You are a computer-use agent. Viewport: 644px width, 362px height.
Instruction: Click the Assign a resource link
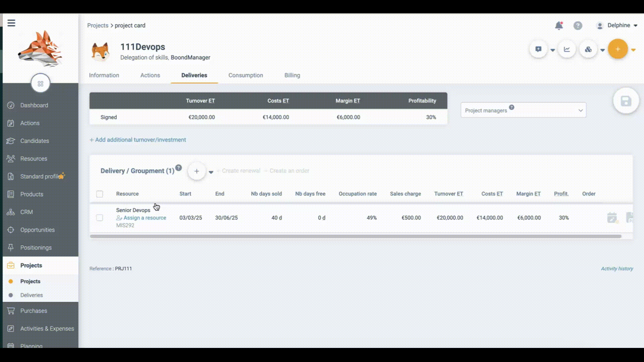141,218
